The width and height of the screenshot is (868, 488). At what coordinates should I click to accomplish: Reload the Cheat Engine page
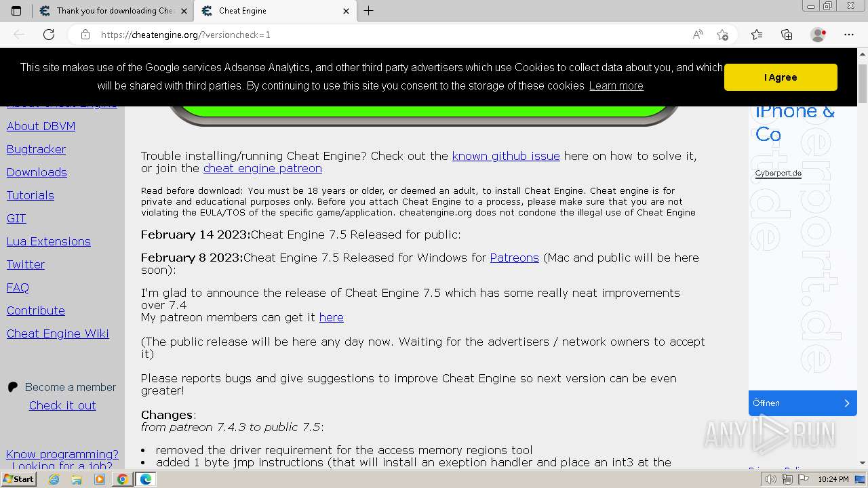tap(49, 35)
